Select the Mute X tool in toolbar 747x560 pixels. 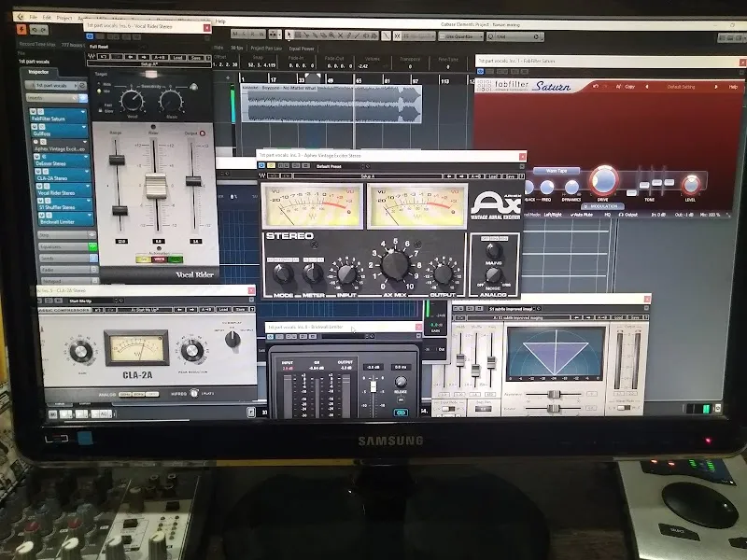coord(340,35)
